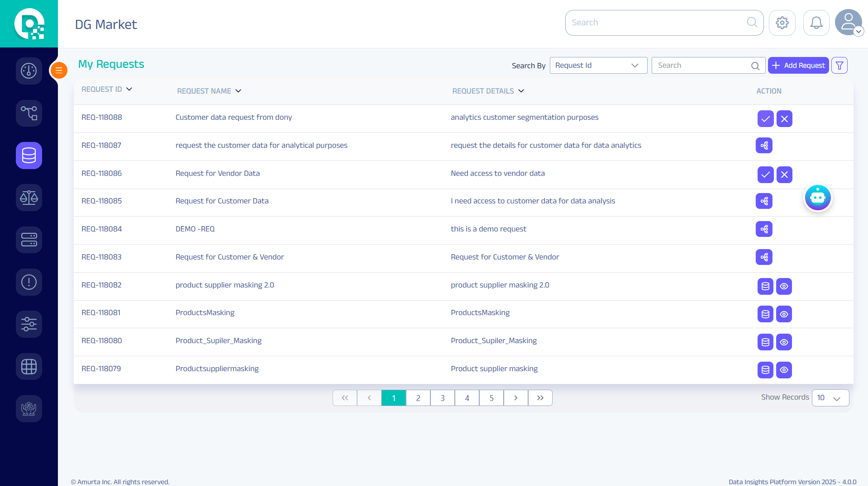Viewport: 868px width, 486px height.
Task: Approve REQ-118088 with checkmark button
Action: pos(765,119)
